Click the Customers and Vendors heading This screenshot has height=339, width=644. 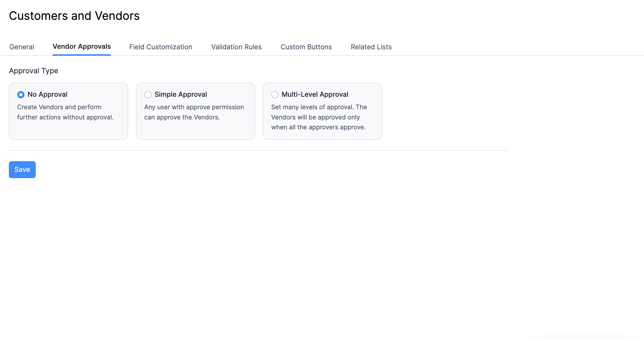tap(74, 16)
